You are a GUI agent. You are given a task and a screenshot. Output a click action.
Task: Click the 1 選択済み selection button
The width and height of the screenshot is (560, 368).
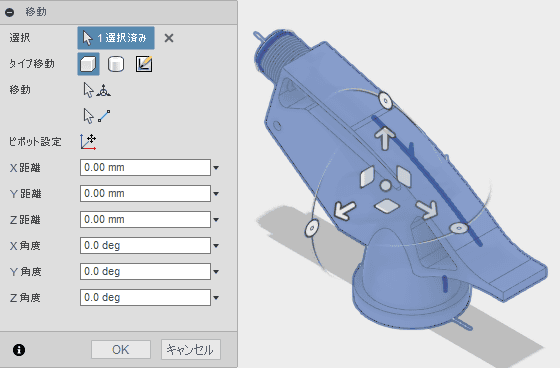[x=116, y=38]
